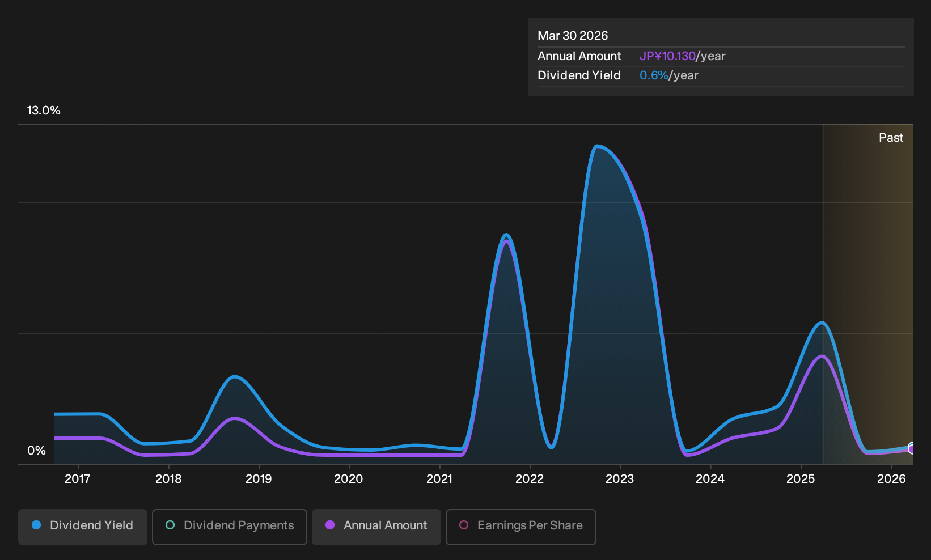Select the 2017 x-axis label
The image size is (931, 560).
pyautogui.click(x=78, y=479)
